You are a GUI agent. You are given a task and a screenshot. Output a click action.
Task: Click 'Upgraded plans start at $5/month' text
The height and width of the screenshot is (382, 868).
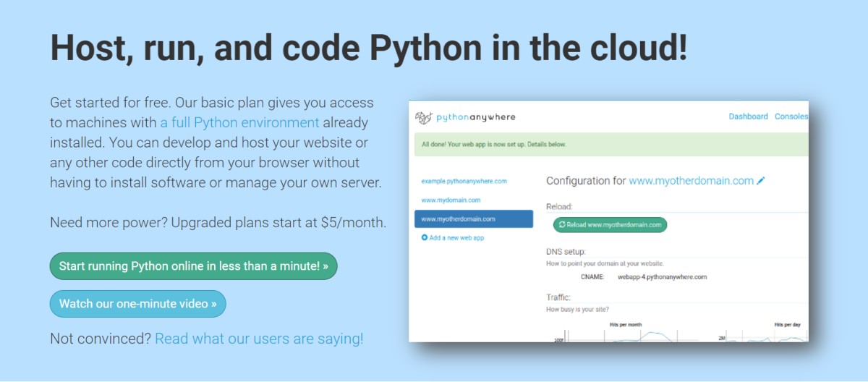(279, 222)
